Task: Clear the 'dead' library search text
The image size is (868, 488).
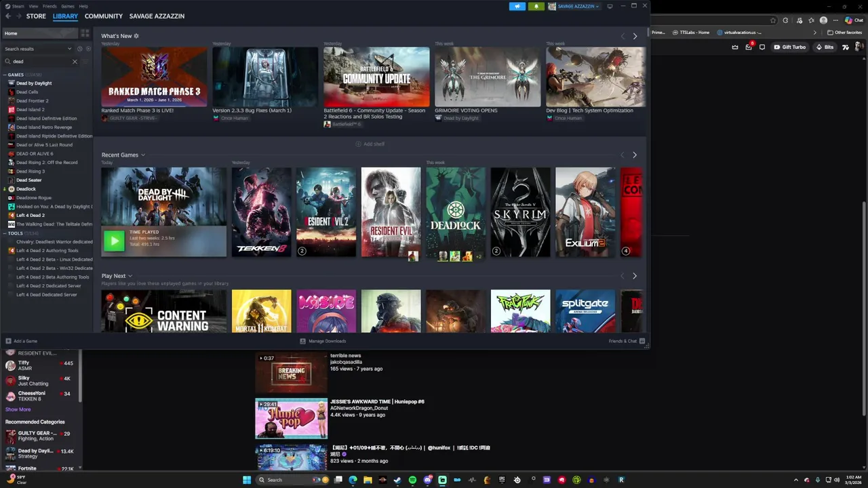Action: [x=75, y=62]
